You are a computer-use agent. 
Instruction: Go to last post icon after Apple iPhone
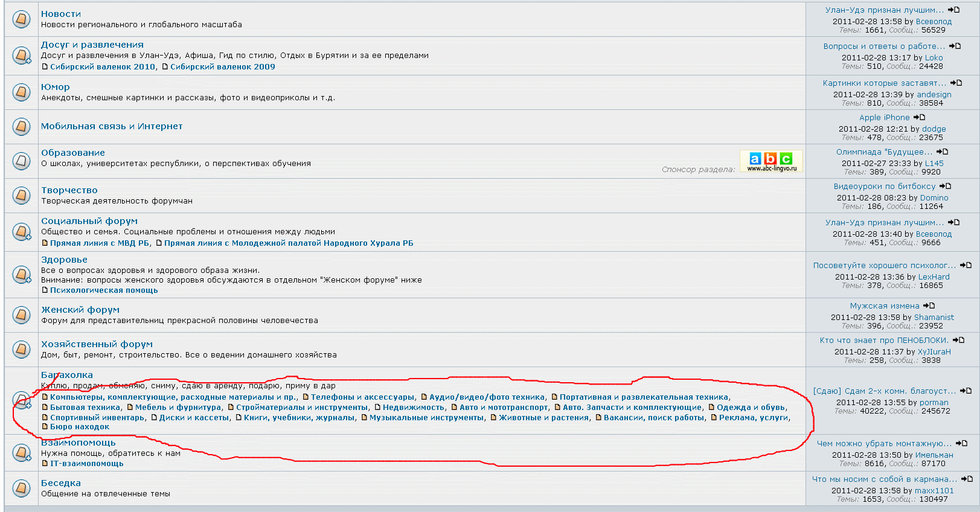919,117
